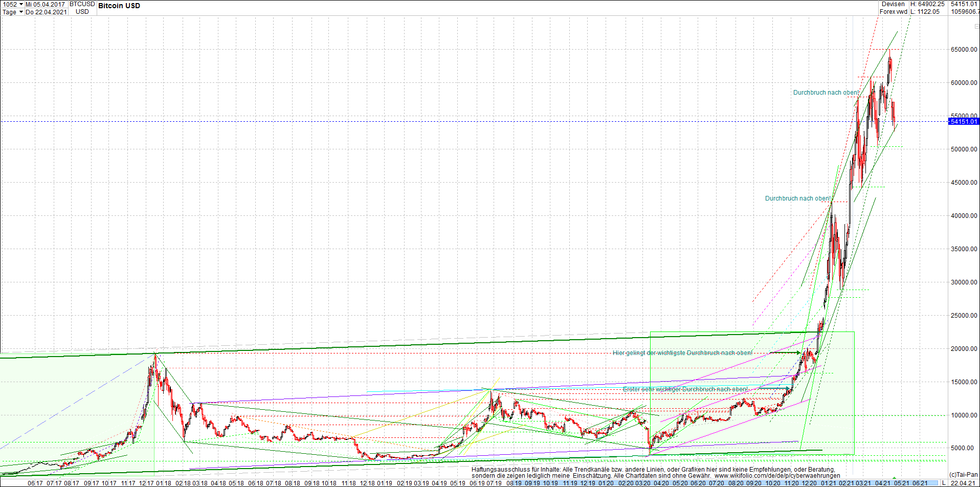Click the Devisen Forex vwd exchange label

tap(893, 8)
